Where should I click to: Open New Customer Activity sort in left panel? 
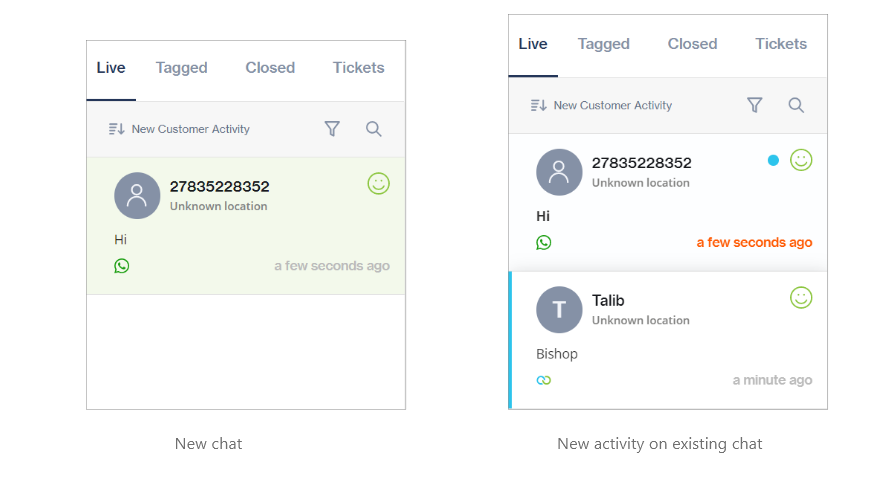(x=180, y=129)
